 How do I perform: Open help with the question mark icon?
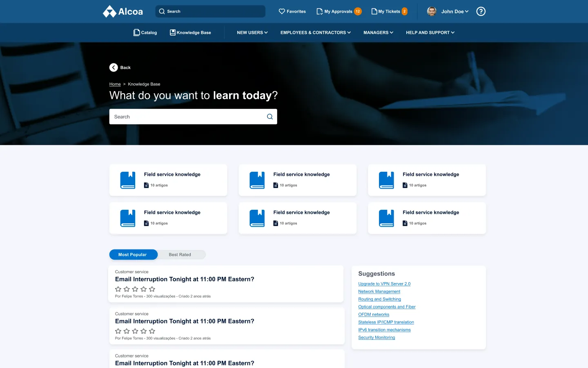[481, 11]
